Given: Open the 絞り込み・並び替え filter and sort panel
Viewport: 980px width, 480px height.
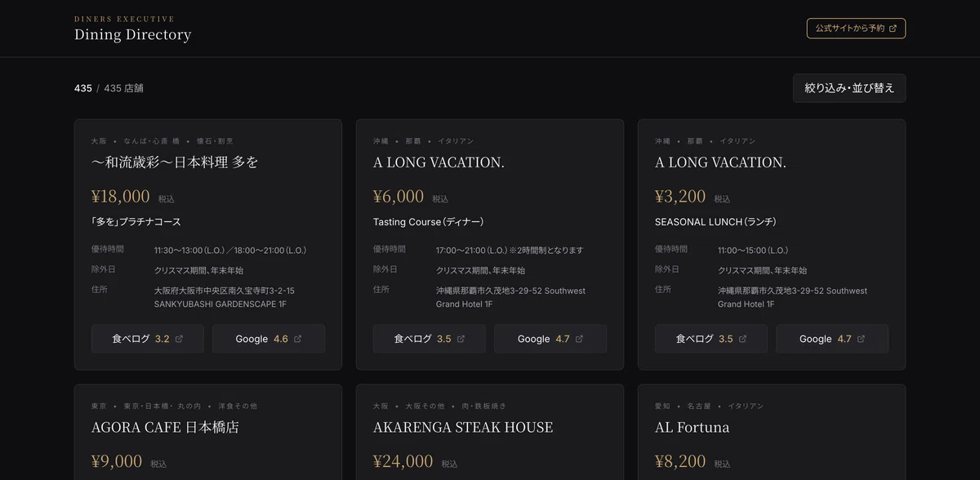Looking at the screenshot, I should click(849, 88).
